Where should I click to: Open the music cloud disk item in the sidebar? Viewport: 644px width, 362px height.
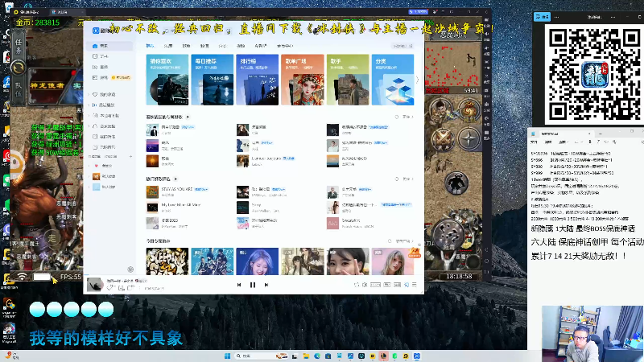(x=105, y=126)
